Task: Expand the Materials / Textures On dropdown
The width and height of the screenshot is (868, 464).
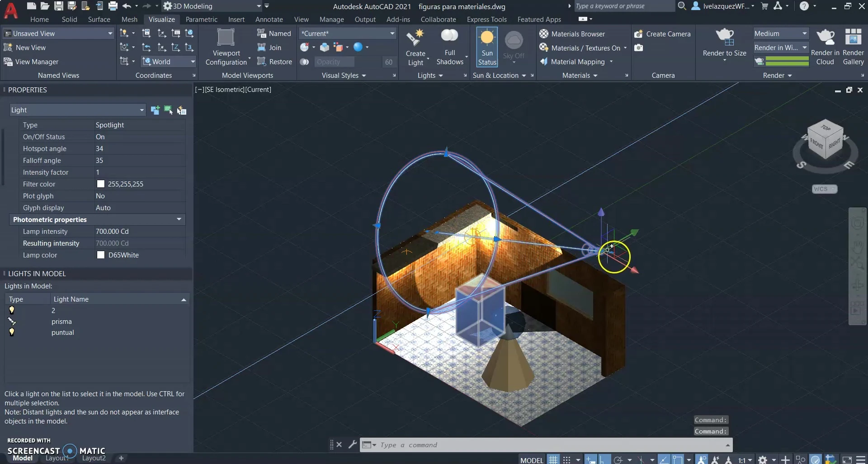Action: (625, 48)
